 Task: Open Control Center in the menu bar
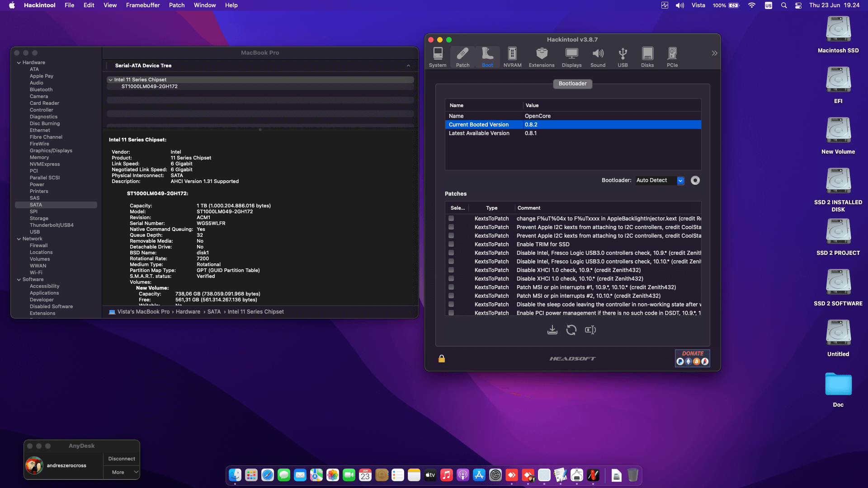798,5
